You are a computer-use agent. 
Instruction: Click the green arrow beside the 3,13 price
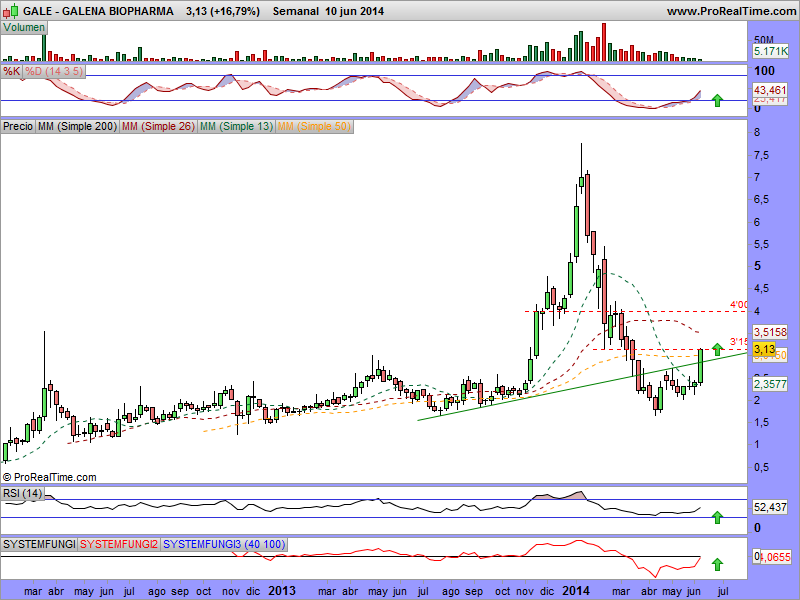click(x=717, y=349)
